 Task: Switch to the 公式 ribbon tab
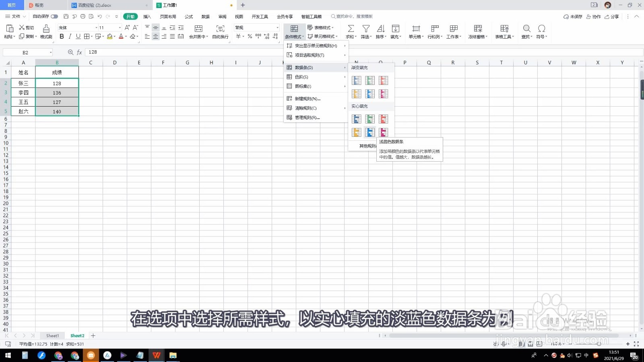point(189,16)
